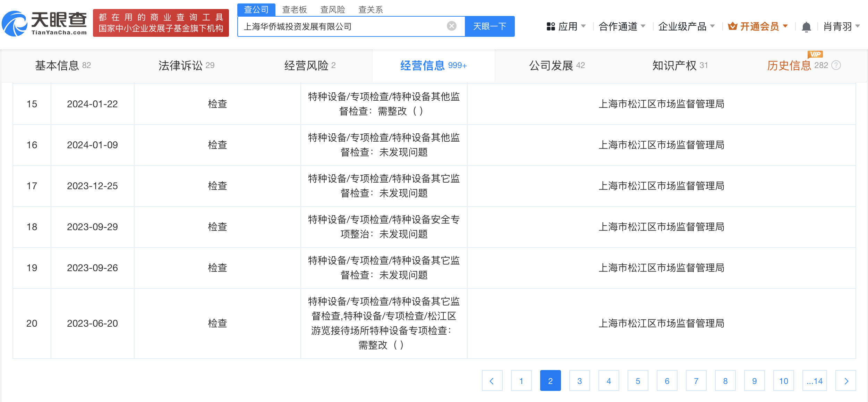Click row 15 result text 需整改
The image size is (868, 402).
click(392, 111)
